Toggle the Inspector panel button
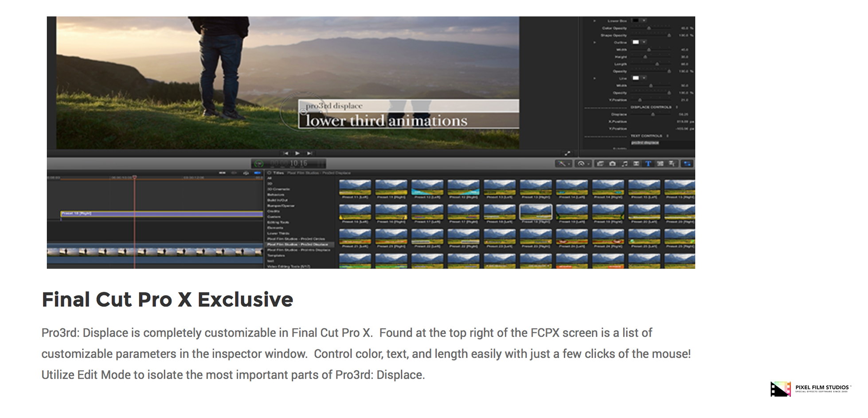The height and width of the screenshot is (418, 868). pyautogui.click(x=687, y=164)
